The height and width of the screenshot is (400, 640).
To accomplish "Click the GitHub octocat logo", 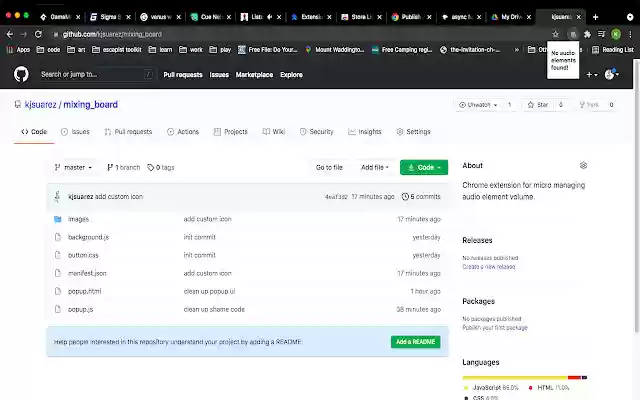I will [21, 74].
